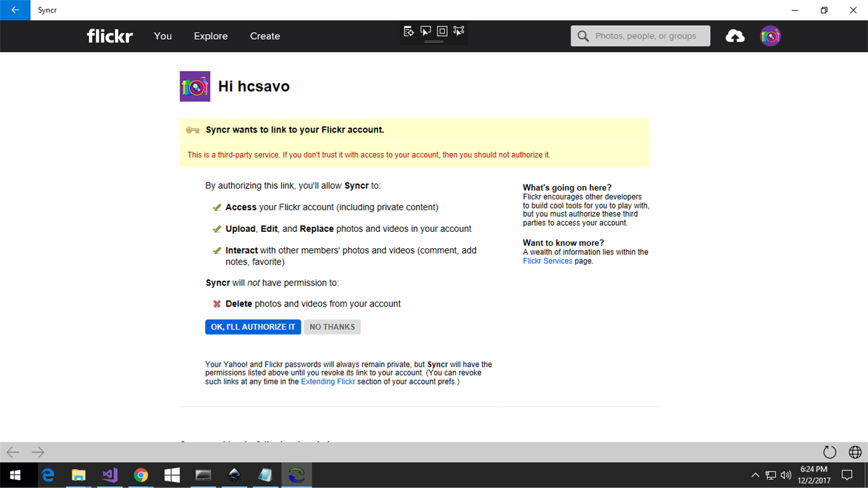This screenshot has width=868, height=488.
Task: Click the 'What's going on here?' heading
Action: [567, 187]
